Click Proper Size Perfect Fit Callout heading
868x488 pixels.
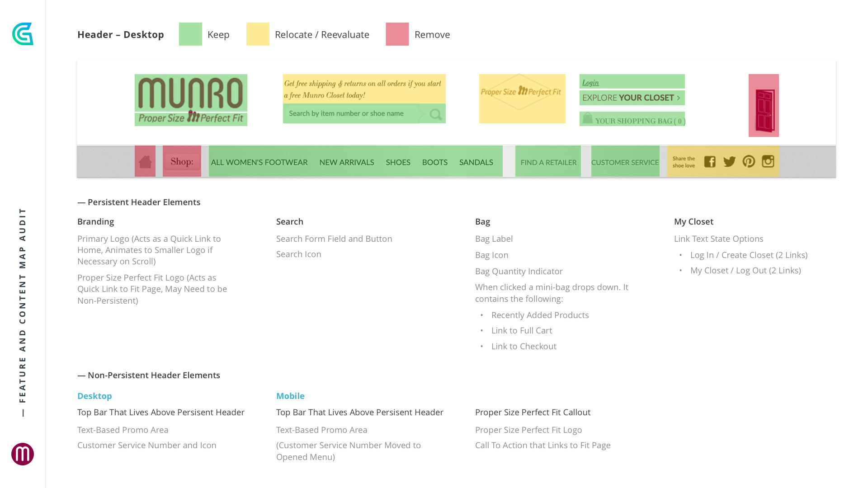click(533, 412)
